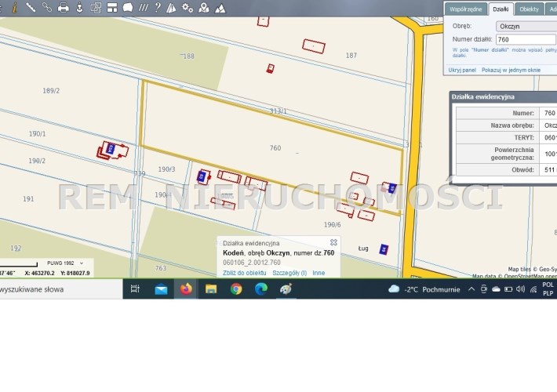Click the Numer działki input field
The width and height of the screenshot is (557, 392).
(526, 39)
